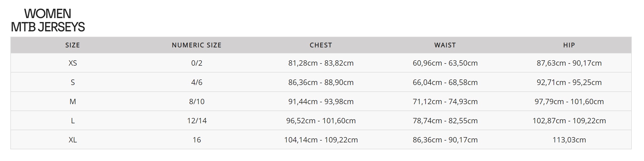This screenshot has height=161, width=644.
Task: Select the XL size cell
Action: [73, 140]
